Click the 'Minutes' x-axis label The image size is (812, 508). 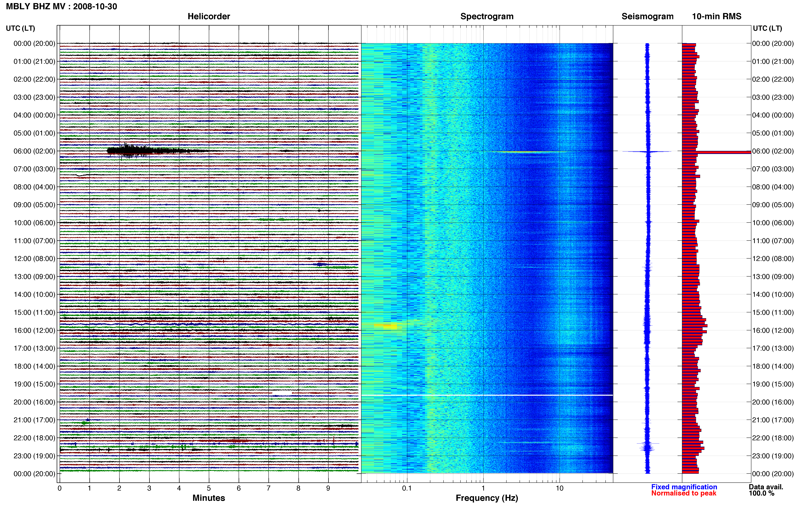point(209,498)
